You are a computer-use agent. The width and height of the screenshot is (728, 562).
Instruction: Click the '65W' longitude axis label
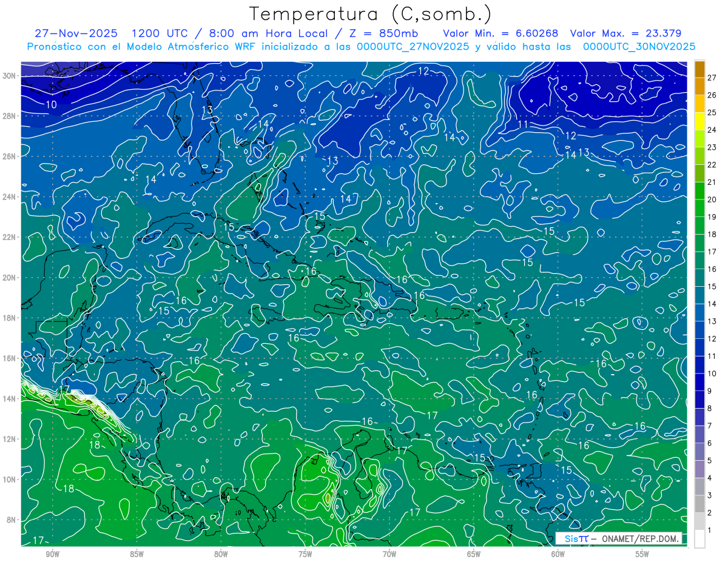474,554
